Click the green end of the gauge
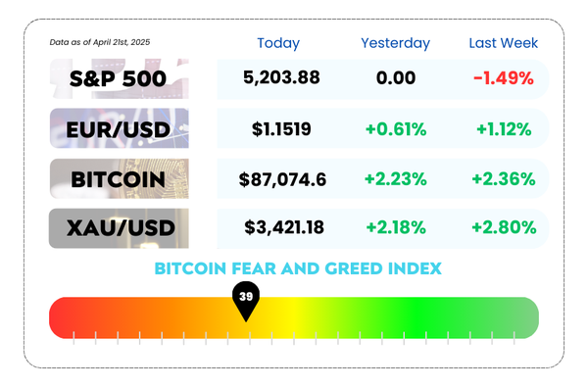588x387 pixels. click(x=525, y=318)
